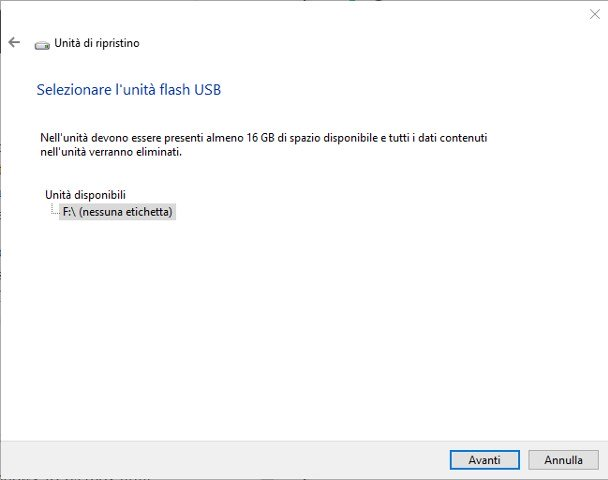608x480 pixels.
Task: Click the word "ripristino" in the title
Action: (x=117, y=44)
